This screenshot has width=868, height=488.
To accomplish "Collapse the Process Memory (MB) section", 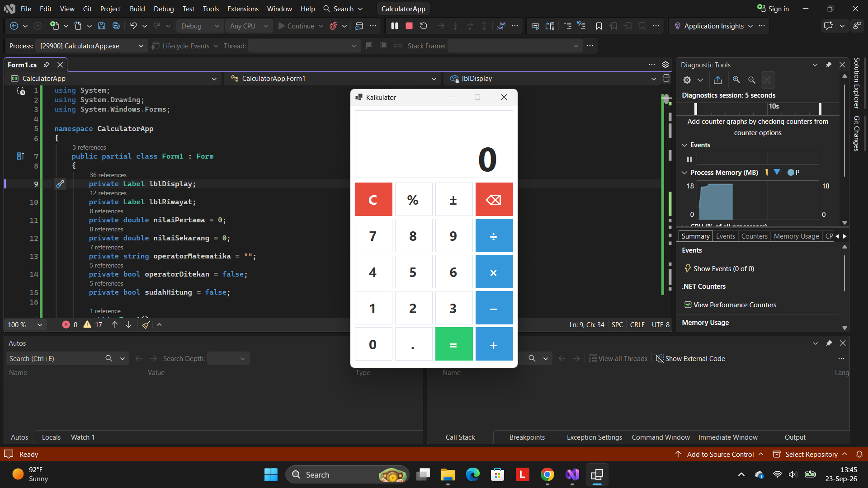I will pyautogui.click(x=684, y=173).
